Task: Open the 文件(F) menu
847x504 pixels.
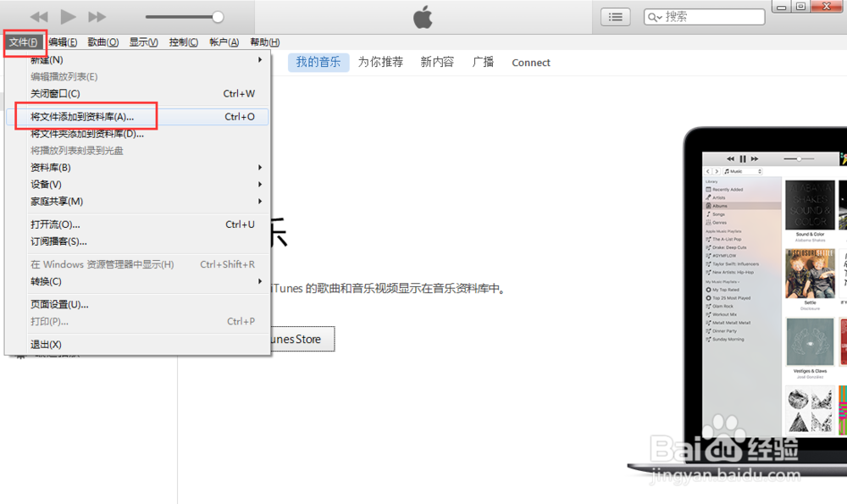Action: tap(23, 42)
